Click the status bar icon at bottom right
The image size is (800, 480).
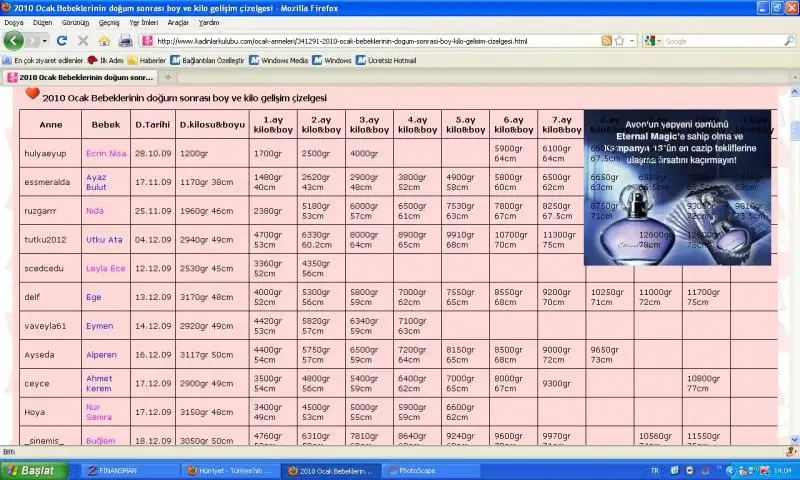pos(791,451)
